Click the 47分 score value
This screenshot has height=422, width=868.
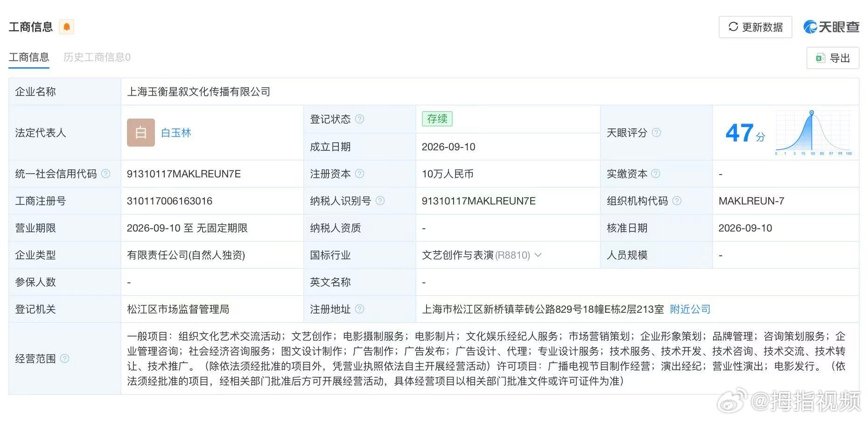click(745, 133)
